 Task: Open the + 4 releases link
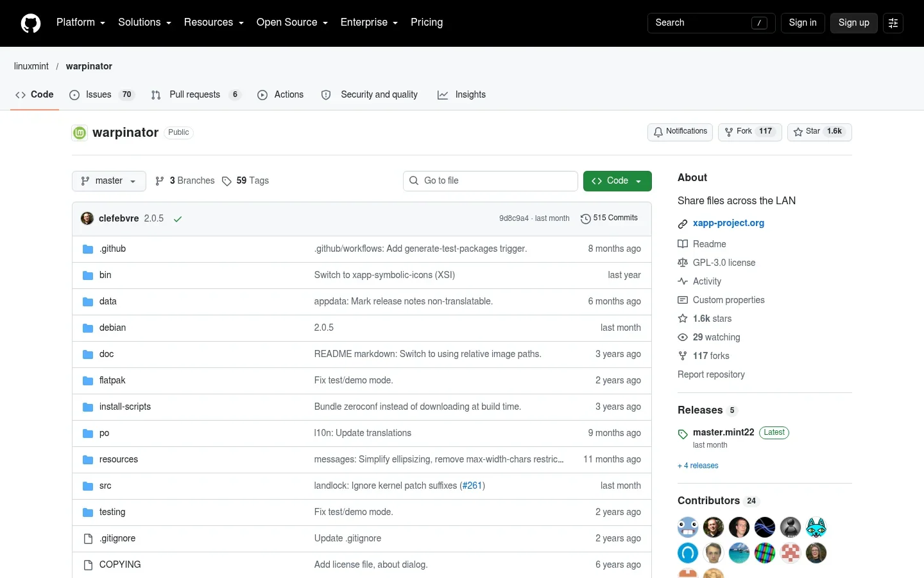[698, 466]
